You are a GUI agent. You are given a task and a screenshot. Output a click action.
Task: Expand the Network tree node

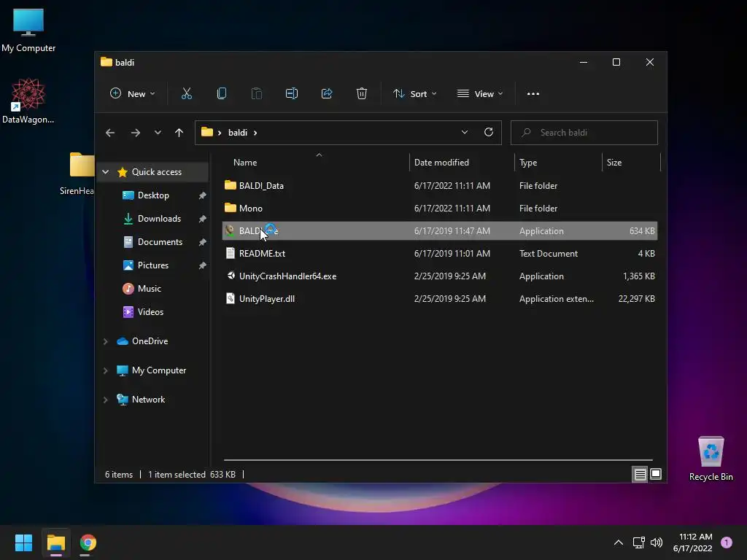point(106,400)
